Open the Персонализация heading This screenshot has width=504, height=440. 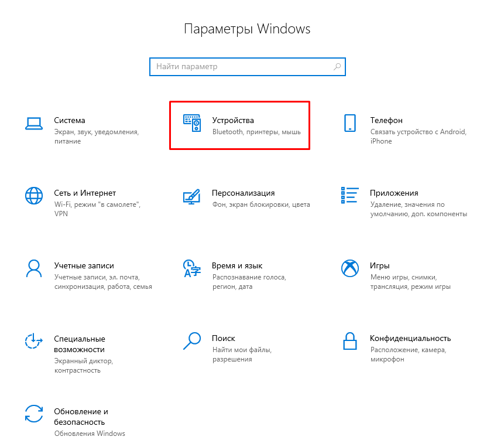pos(244,193)
